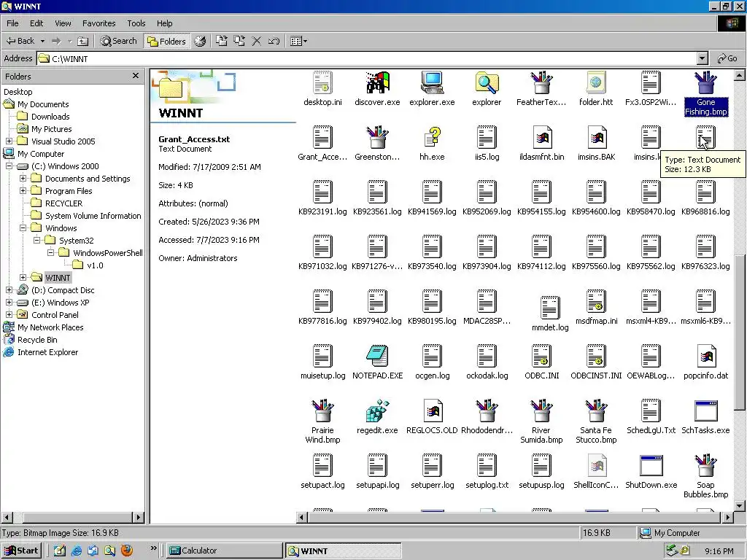Image resolution: width=747 pixels, height=560 pixels.
Task: Click the Up folder toolbar icon
Action: [x=83, y=41]
